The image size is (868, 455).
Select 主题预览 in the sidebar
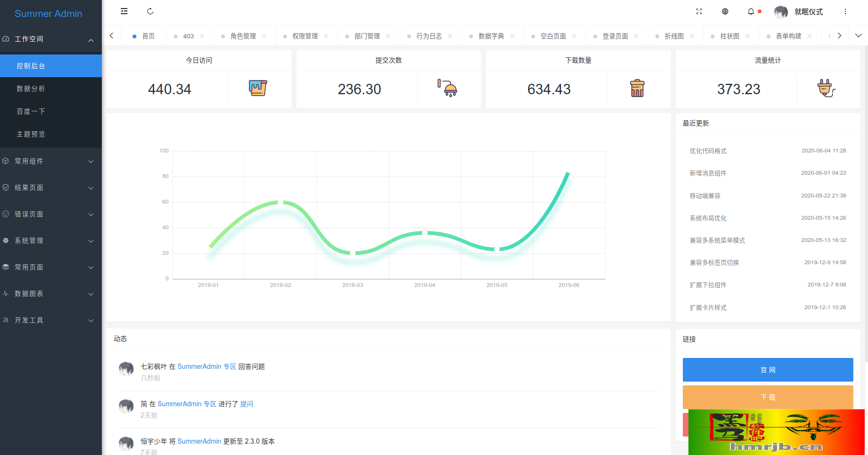(51, 134)
